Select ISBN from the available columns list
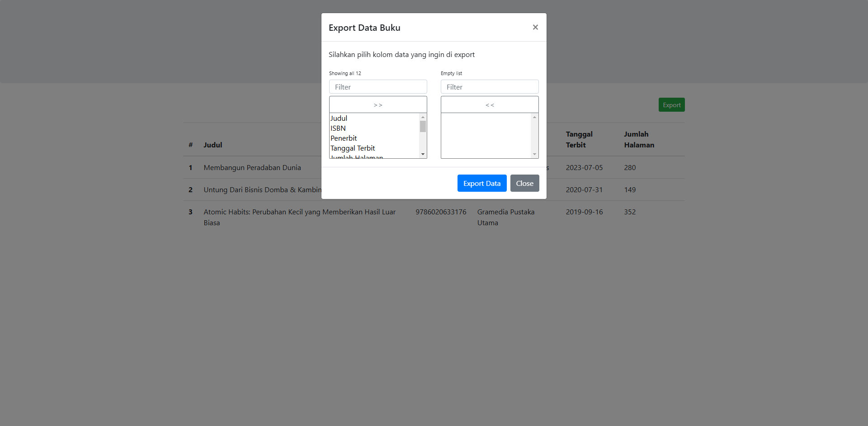The width and height of the screenshot is (868, 426). (x=338, y=128)
